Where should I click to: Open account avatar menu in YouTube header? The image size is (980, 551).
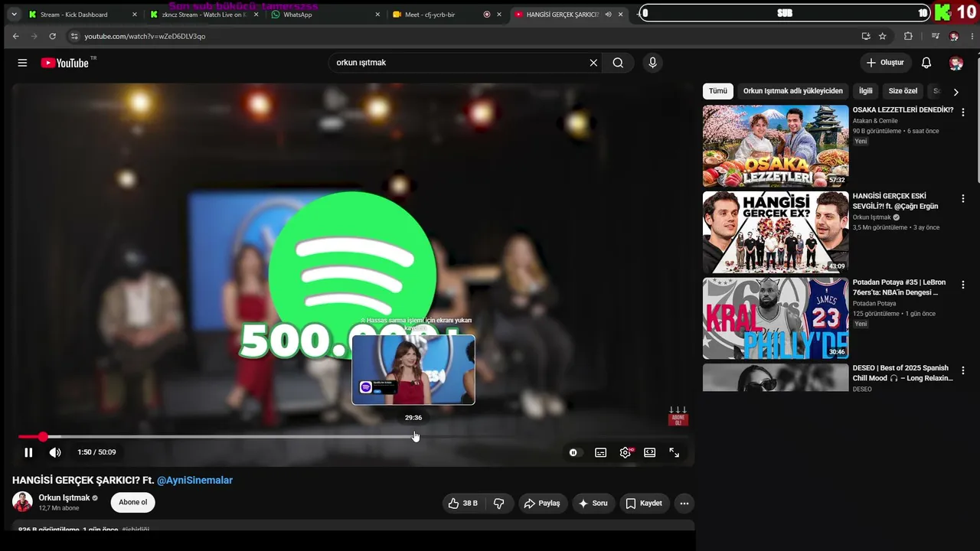955,63
